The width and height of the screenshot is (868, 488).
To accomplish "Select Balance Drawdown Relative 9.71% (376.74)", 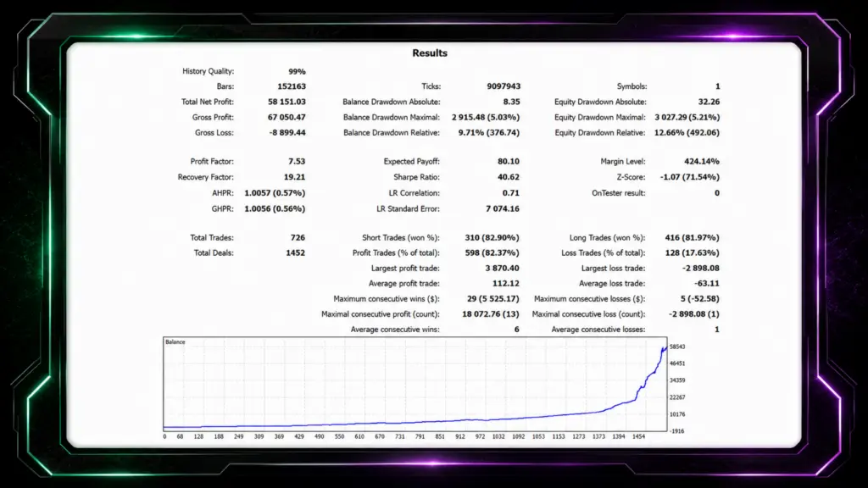I will click(x=489, y=133).
